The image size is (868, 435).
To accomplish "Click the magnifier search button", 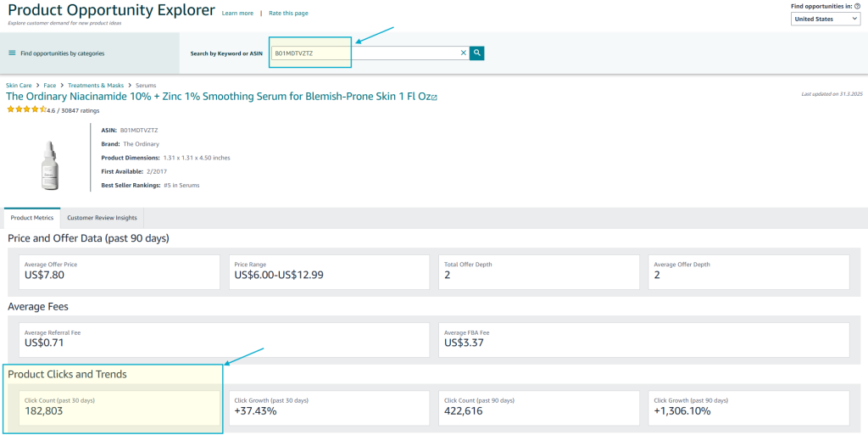I will click(x=477, y=53).
